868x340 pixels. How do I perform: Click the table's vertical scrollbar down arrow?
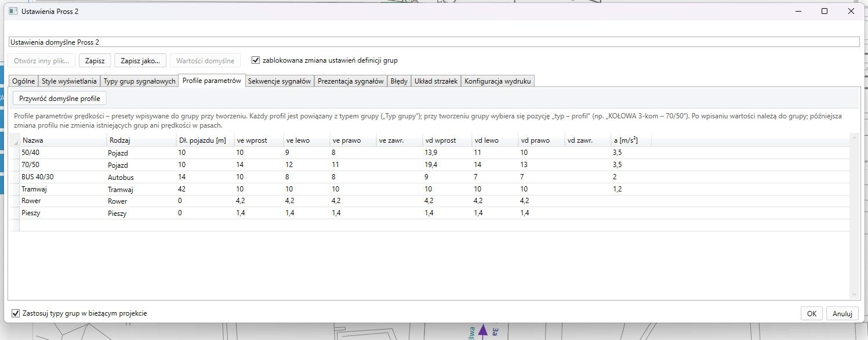854,295
